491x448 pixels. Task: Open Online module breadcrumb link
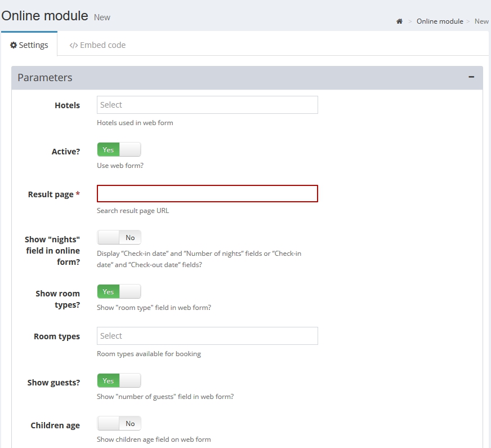pyautogui.click(x=440, y=21)
